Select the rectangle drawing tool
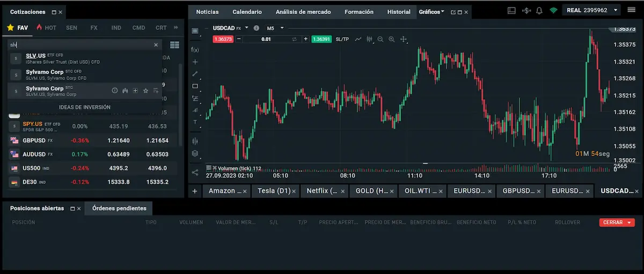Viewport: 644px width, 274px height. pyautogui.click(x=195, y=86)
